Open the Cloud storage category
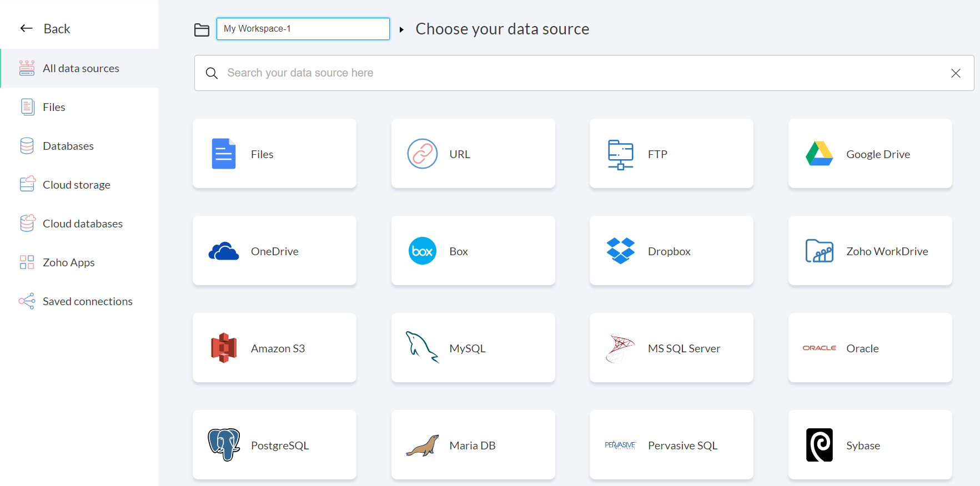 (x=79, y=185)
